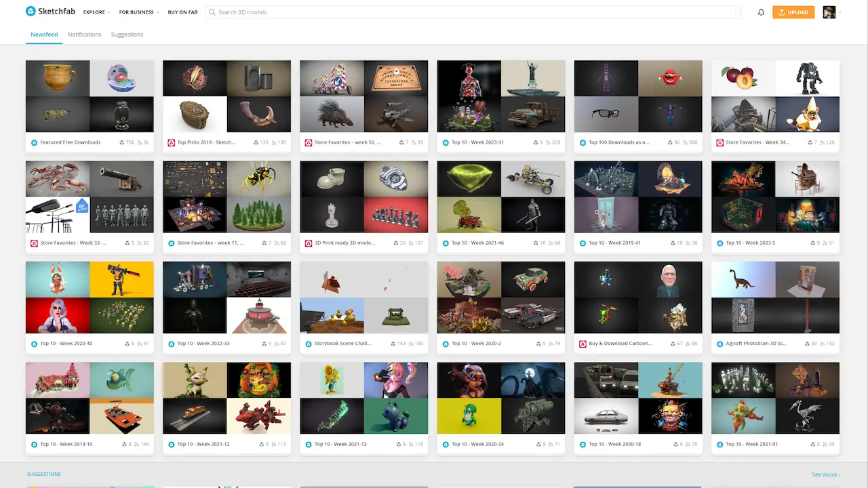The height and width of the screenshot is (488, 868).
Task: Click the Store icon beside 3D Print ready 3D models
Action: pos(309,243)
